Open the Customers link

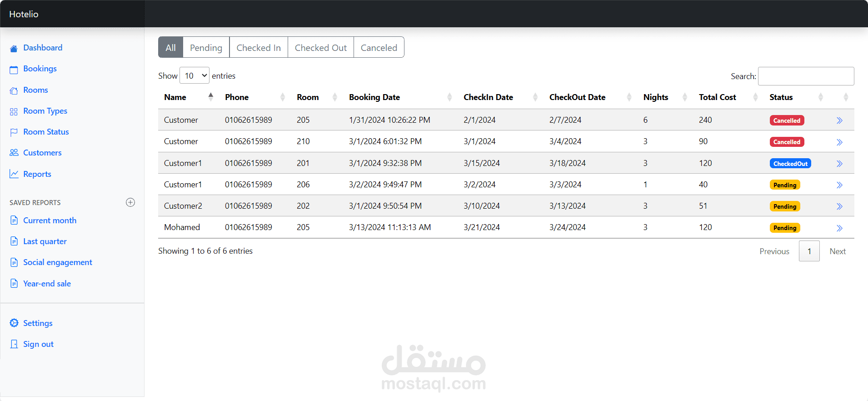(42, 153)
